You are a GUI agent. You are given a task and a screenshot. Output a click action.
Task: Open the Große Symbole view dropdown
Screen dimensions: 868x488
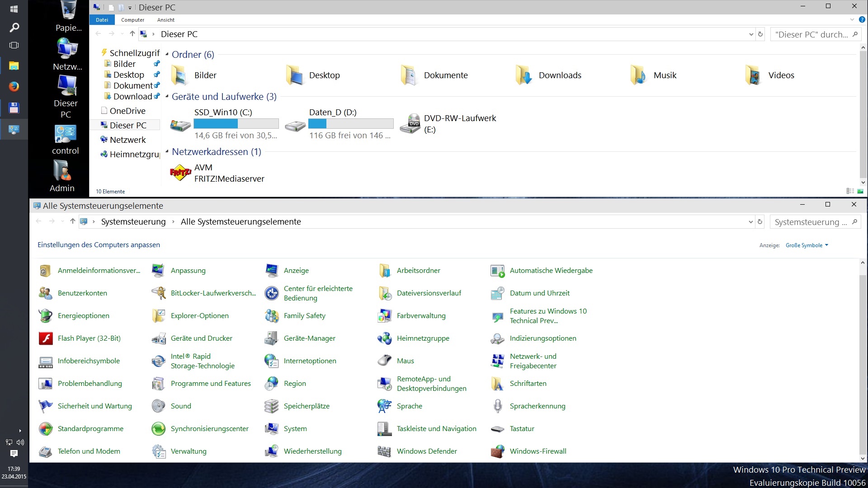(x=807, y=245)
